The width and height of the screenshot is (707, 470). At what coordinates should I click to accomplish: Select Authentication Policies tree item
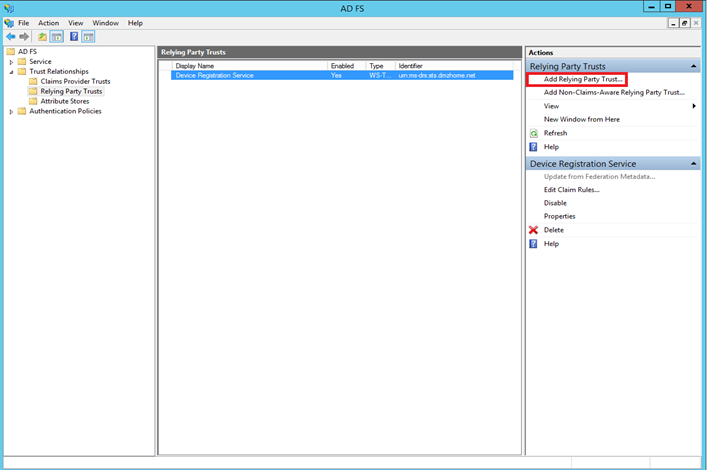pyautogui.click(x=65, y=111)
